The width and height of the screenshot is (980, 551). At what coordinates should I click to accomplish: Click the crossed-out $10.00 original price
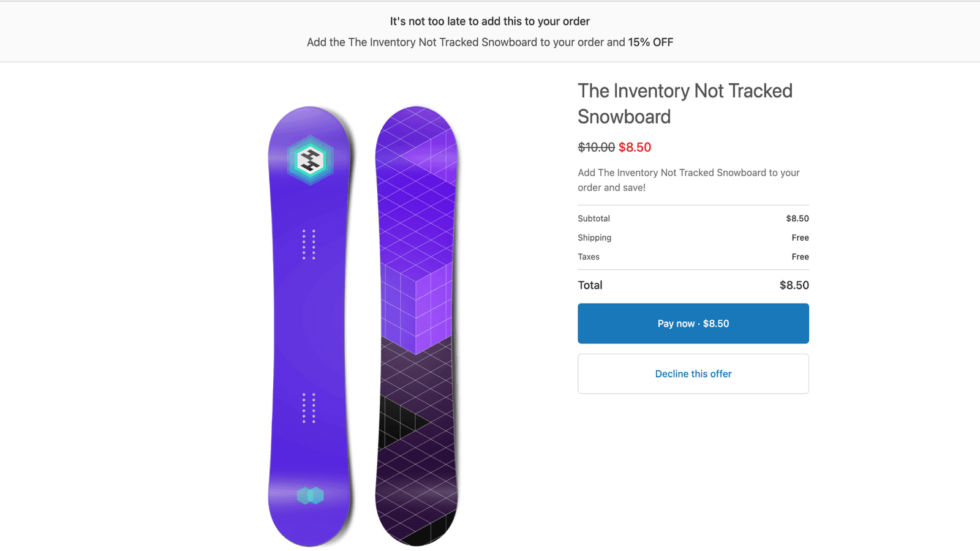point(596,148)
